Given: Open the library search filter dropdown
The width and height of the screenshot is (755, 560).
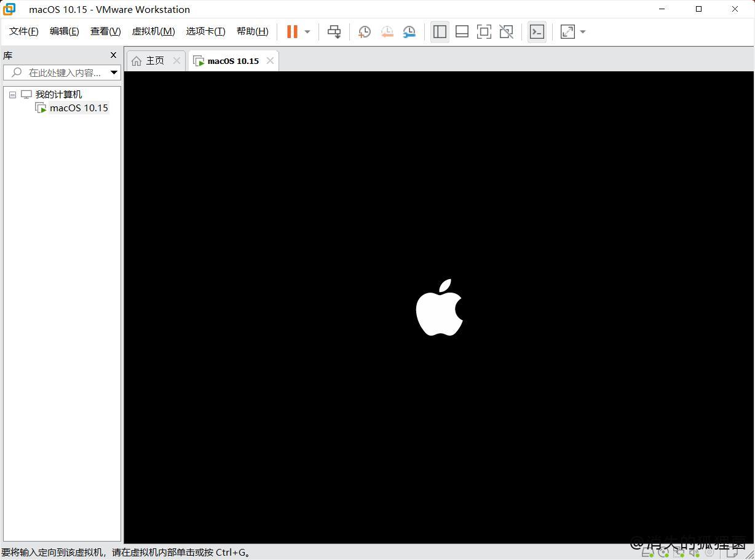Looking at the screenshot, I should pyautogui.click(x=114, y=73).
